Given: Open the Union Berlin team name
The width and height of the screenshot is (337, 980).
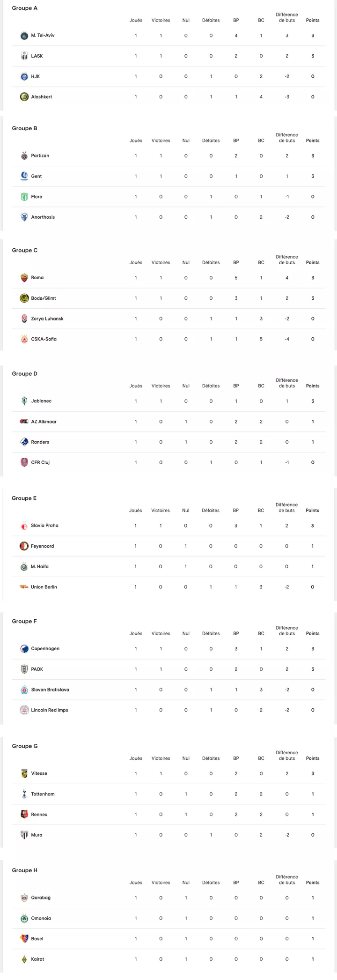Looking at the screenshot, I should (44, 587).
